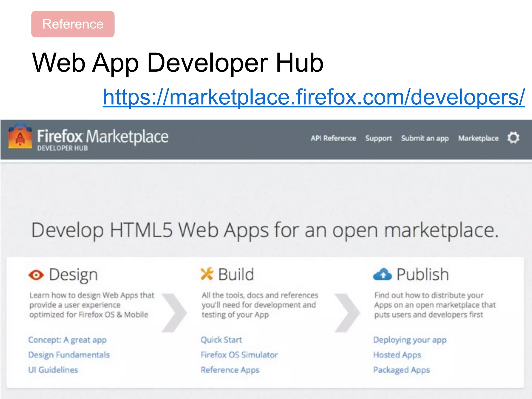
Task: Click the Build section heading
Action: point(236,274)
